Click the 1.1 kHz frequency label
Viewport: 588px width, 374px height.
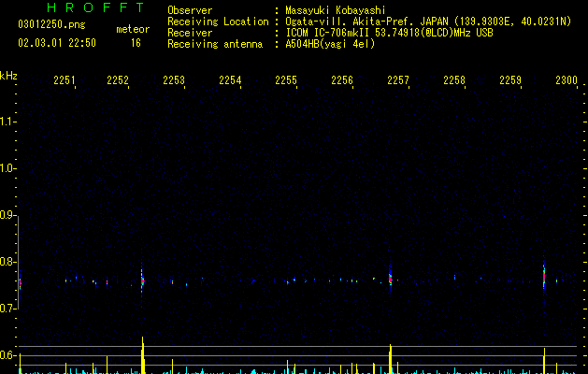[7, 122]
